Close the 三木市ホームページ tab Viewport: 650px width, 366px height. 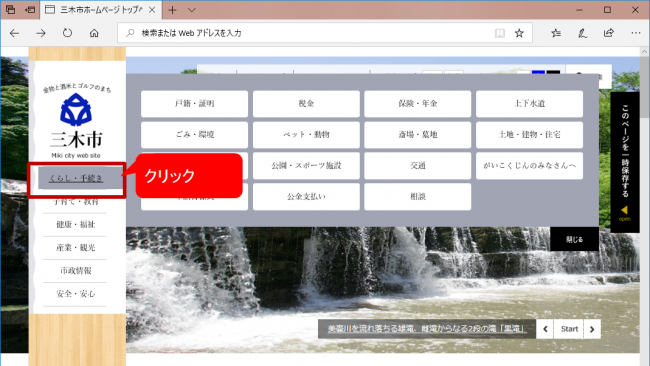152,10
